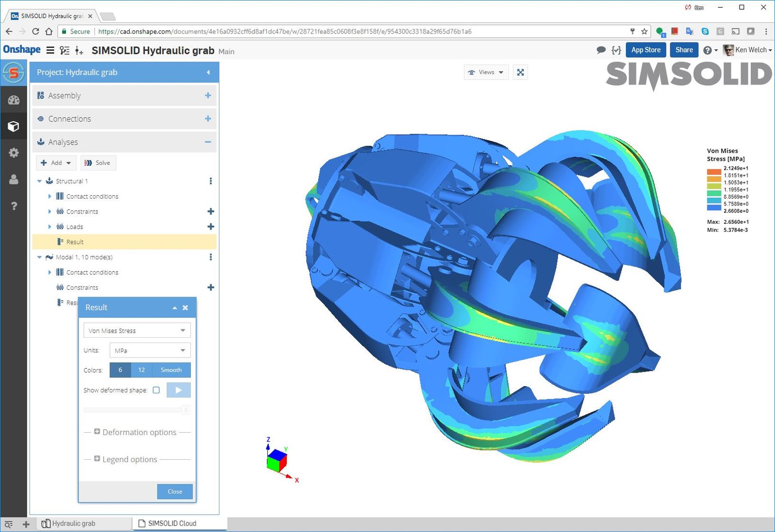Play the deformed shape animation
The width and height of the screenshot is (775, 532).
(178, 390)
